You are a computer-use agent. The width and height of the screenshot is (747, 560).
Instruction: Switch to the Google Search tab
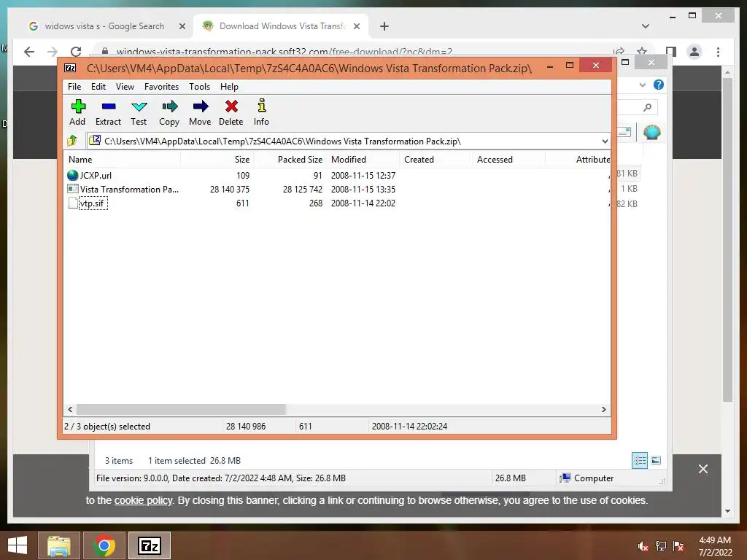pos(105,26)
